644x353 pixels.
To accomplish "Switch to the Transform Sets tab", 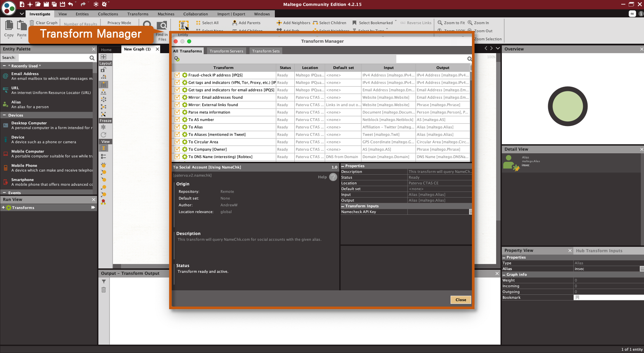I will [x=266, y=51].
